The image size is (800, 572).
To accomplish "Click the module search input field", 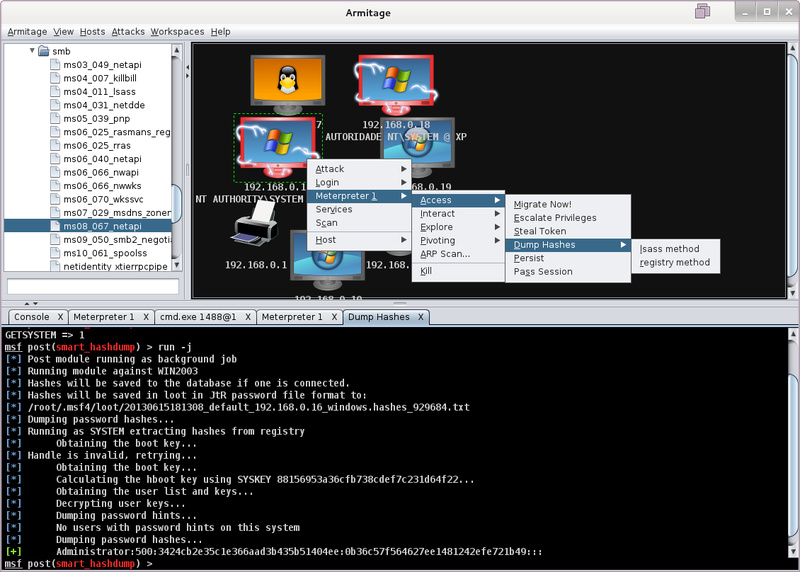I will coord(93,286).
